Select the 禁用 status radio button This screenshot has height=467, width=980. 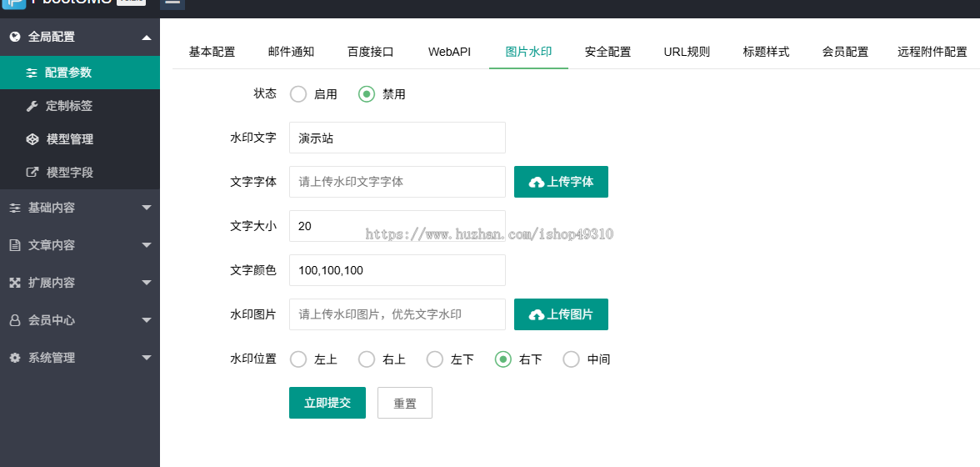click(x=367, y=94)
